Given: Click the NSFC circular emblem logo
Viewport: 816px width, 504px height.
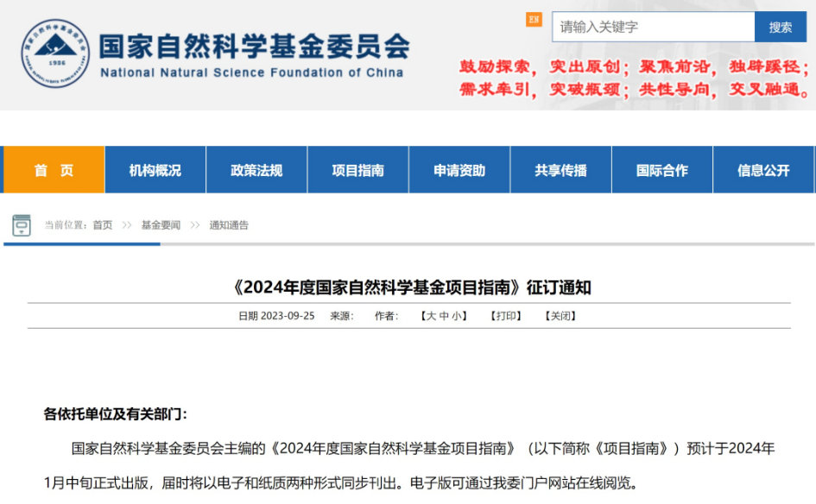Looking at the screenshot, I should click(55, 54).
